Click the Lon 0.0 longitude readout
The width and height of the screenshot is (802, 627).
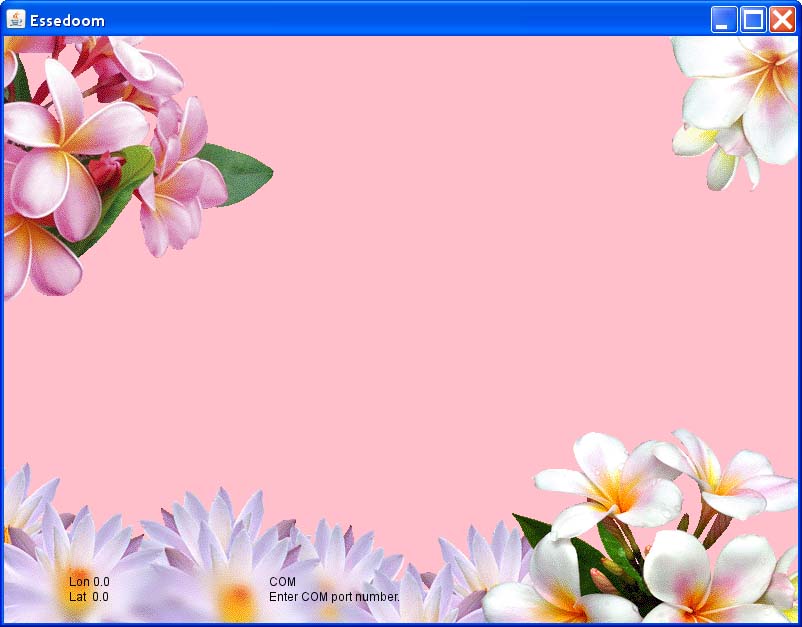(x=89, y=581)
